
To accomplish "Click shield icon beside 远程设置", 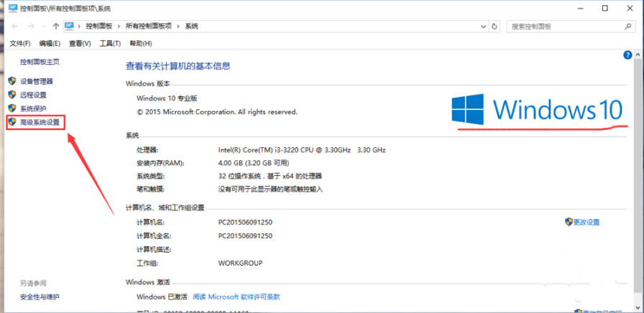I will point(12,94).
